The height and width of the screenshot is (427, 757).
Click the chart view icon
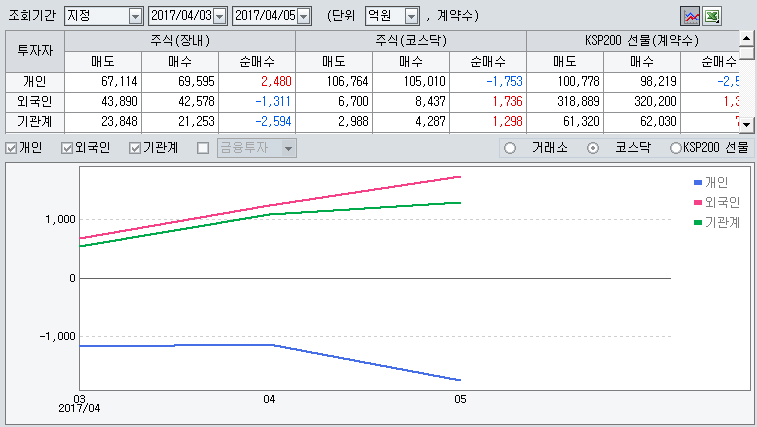(690, 16)
